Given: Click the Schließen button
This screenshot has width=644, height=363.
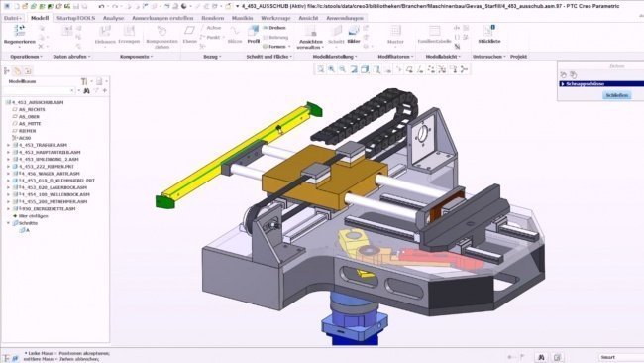Looking at the screenshot, I should click(616, 95).
